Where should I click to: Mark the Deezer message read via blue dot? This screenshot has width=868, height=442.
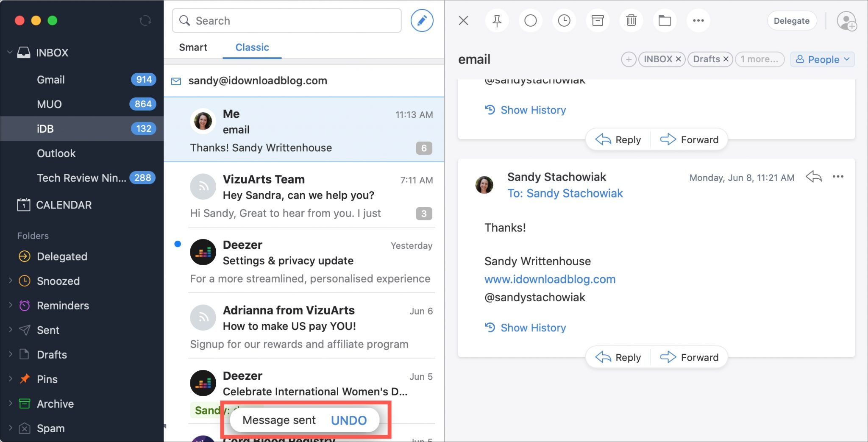click(178, 244)
